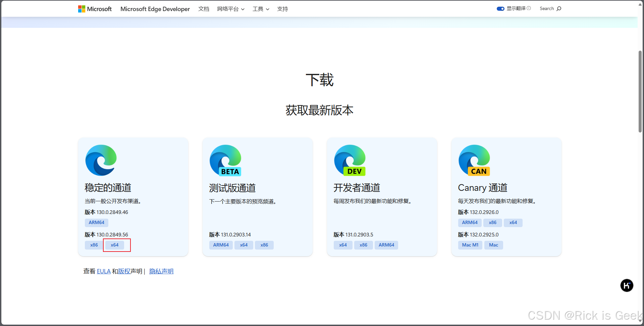644x326 pixels.
Task: Open the EULA link
Action: pos(104,271)
